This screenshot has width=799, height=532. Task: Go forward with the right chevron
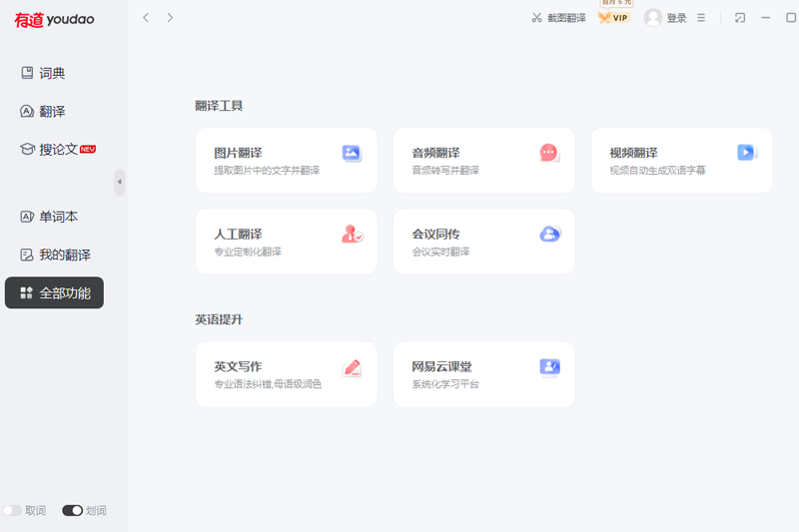coord(170,18)
